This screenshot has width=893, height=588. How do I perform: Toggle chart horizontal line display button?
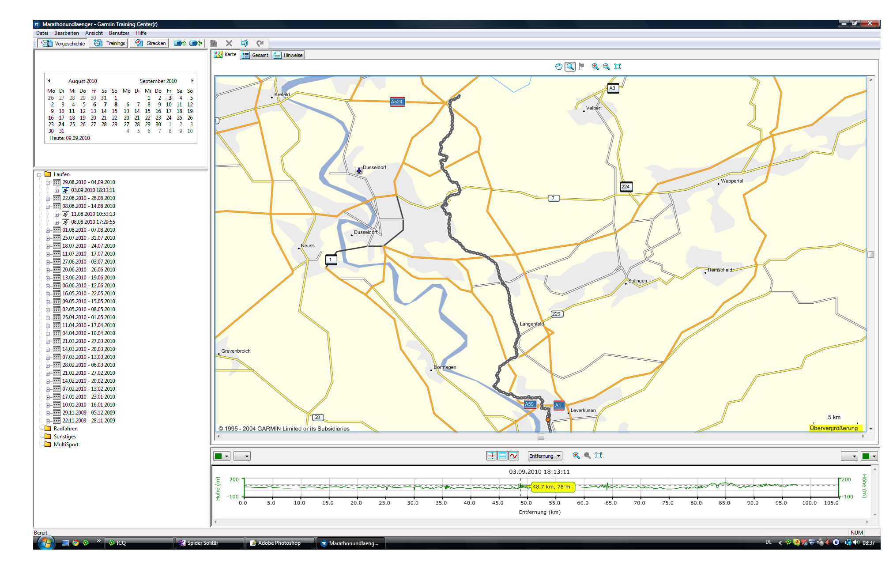click(x=502, y=456)
